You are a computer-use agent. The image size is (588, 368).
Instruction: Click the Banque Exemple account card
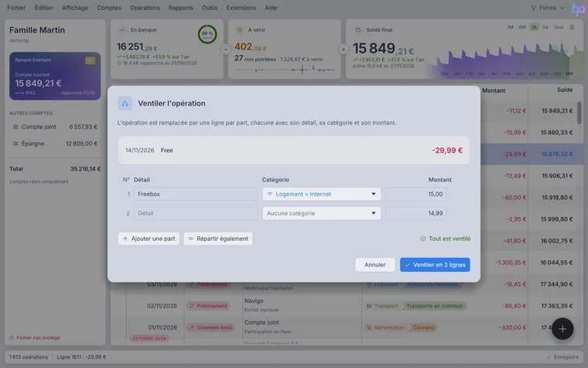coord(55,76)
